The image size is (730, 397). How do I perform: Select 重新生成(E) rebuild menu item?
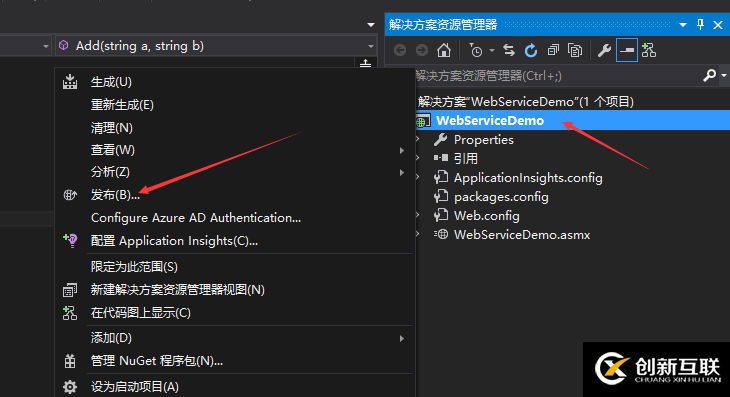pos(122,105)
